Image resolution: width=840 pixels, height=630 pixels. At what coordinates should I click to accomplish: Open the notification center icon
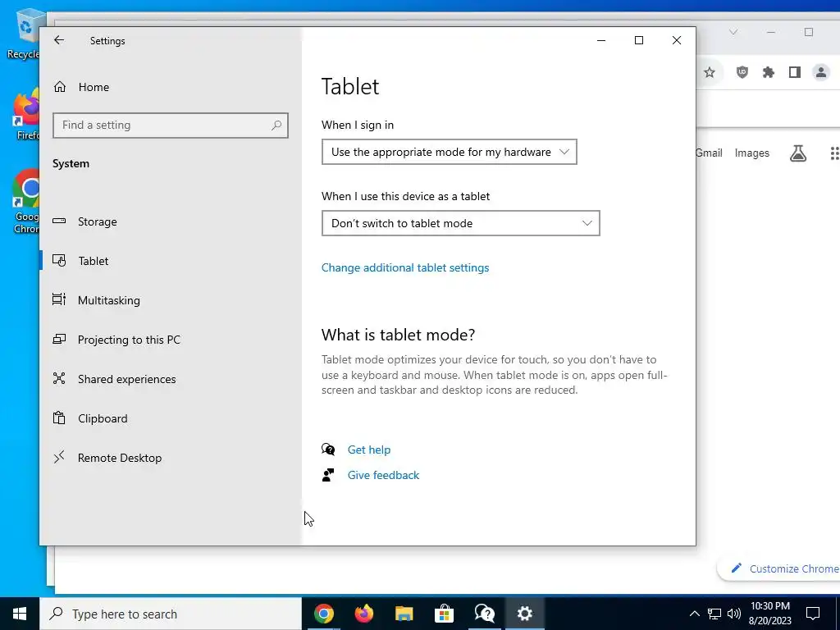click(x=813, y=614)
